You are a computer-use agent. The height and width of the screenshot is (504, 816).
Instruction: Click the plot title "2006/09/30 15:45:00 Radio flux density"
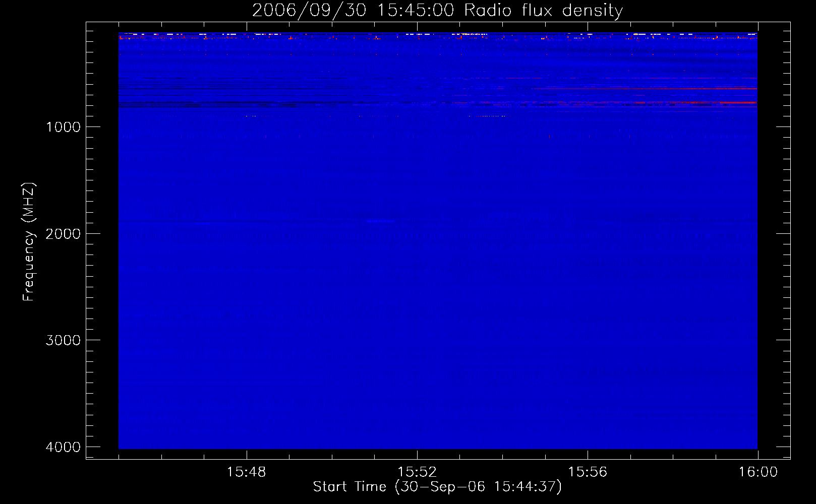(437, 11)
